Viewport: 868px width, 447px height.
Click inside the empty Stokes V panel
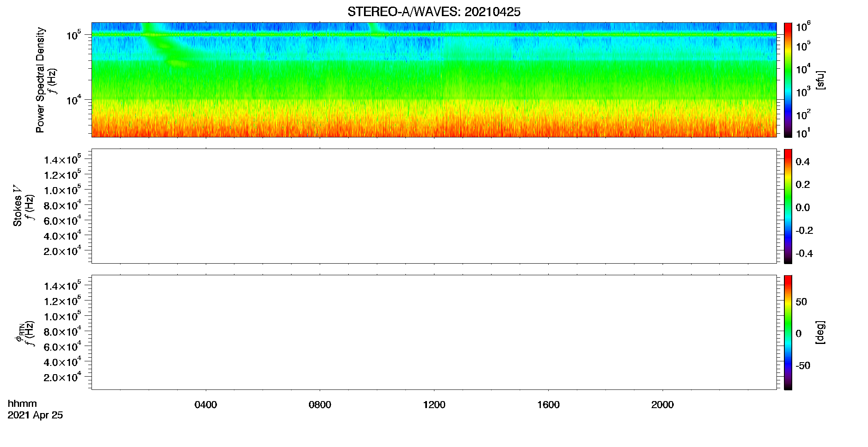coord(434,206)
